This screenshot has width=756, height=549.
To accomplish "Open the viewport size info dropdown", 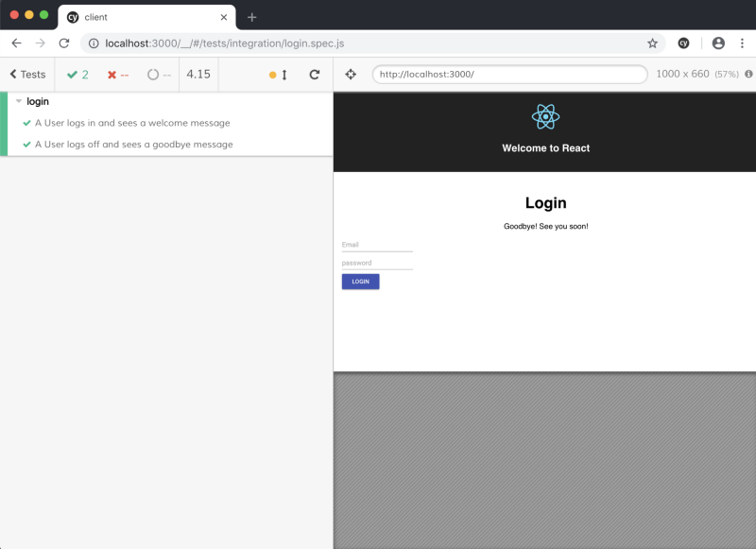I will coord(748,74).
